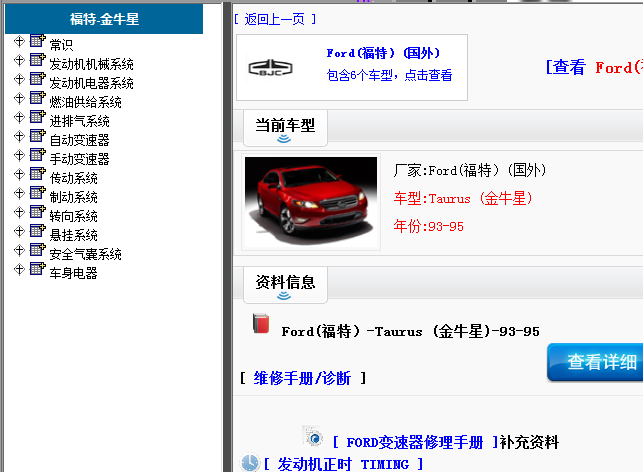Click the 福特-金牛星 panel header

coord(104,19)
